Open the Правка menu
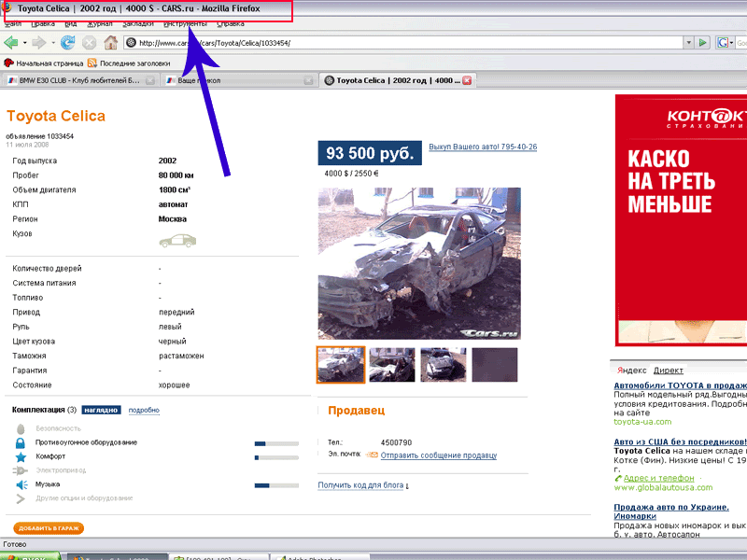Viewport: 747px width, 560px height. [43, 24]
